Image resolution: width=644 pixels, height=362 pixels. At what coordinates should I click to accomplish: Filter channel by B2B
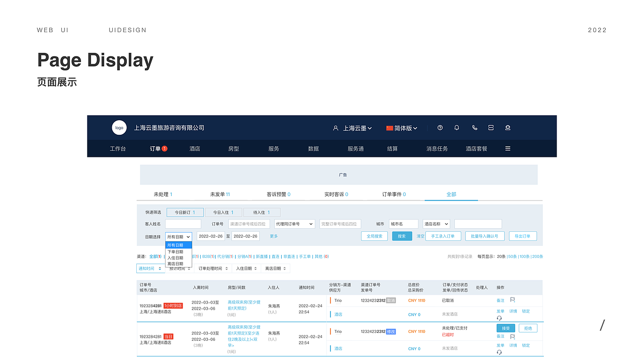(x=208, y=256)
